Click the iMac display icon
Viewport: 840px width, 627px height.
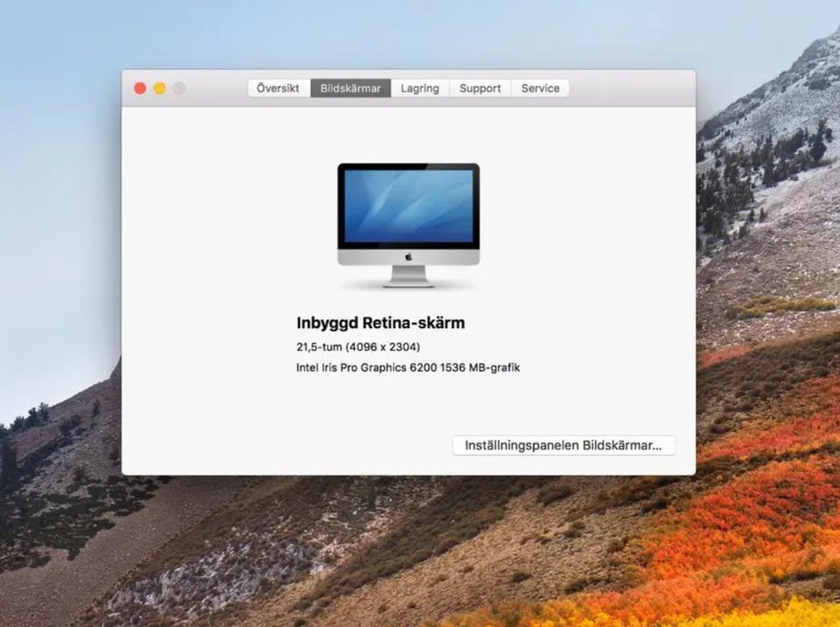coord(409,226)
